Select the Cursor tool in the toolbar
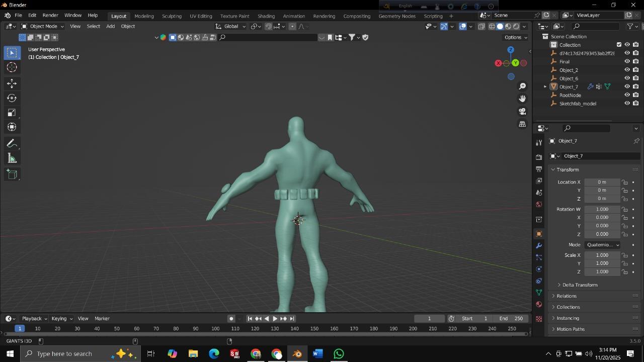The width and height of the screenshot is (644, 362). pos(12,68)
